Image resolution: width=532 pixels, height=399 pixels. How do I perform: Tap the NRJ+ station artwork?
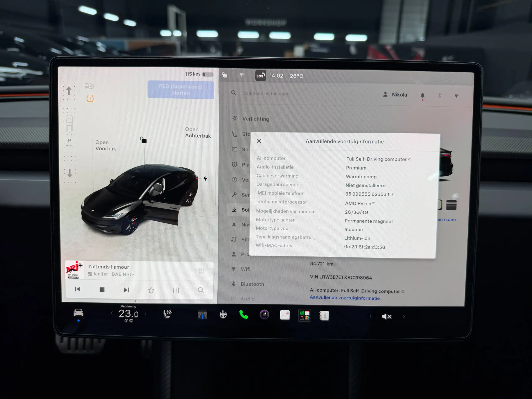coord(74,270)
